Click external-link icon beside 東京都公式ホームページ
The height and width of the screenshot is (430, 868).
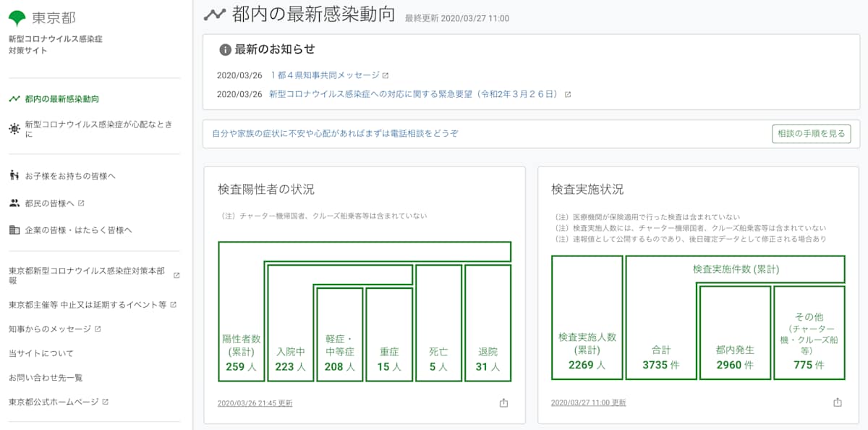pyautogui.click(x=106, y=402)
